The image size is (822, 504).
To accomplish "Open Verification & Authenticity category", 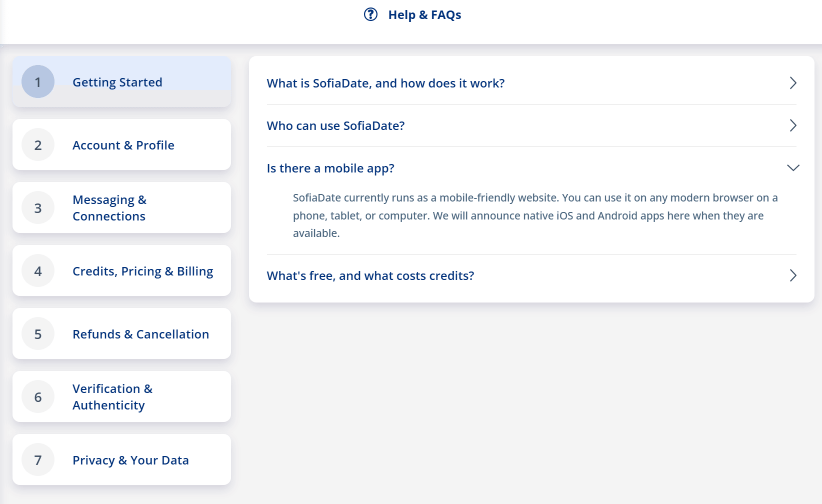I will [x=121, y=396].
